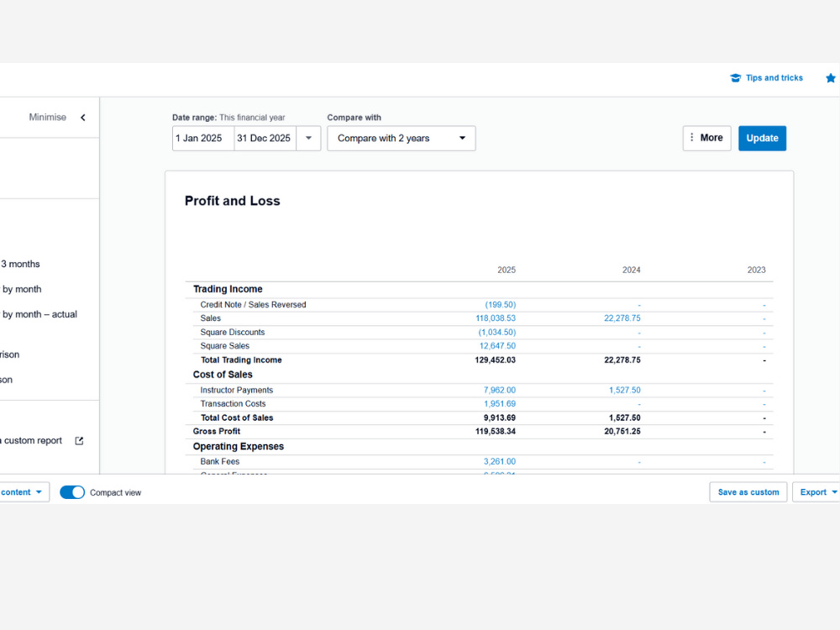Click the 'Transaction Costs' row label
The height and width of the screenshot is (630, 840).
233,404
